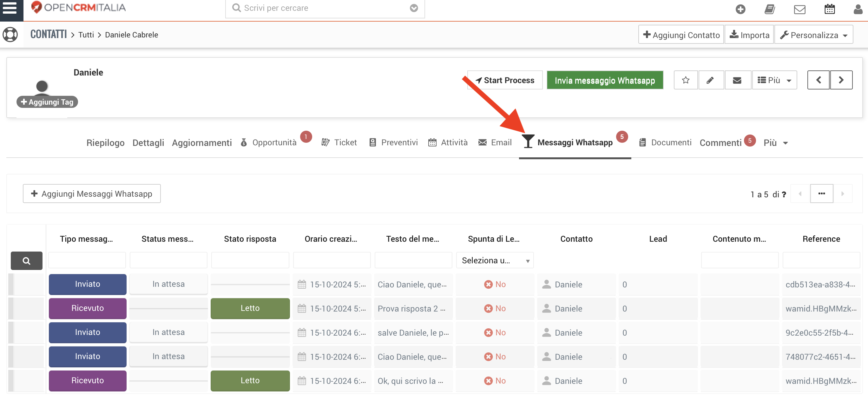This screenshot has width=868, height=420.
Task: Click the 'Ok, qui scrivo la' message text
Action: [x=410, y=381]
